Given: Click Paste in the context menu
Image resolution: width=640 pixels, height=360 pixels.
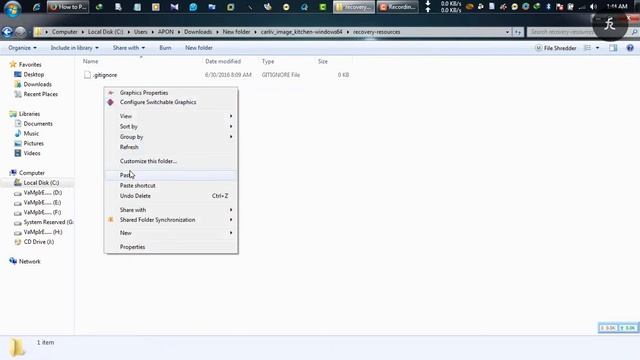Looking at the screenshot, I should coord(171,175).
